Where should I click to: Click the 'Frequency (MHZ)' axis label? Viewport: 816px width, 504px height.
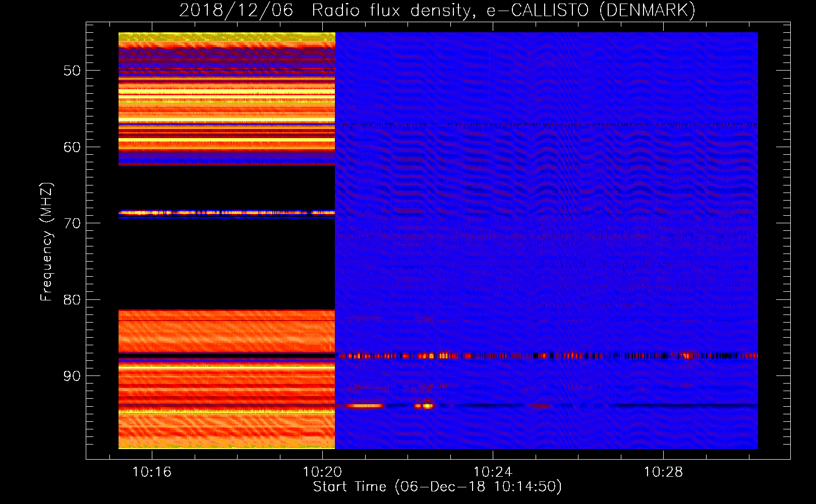pyautogui.click(x=46, y=242)
